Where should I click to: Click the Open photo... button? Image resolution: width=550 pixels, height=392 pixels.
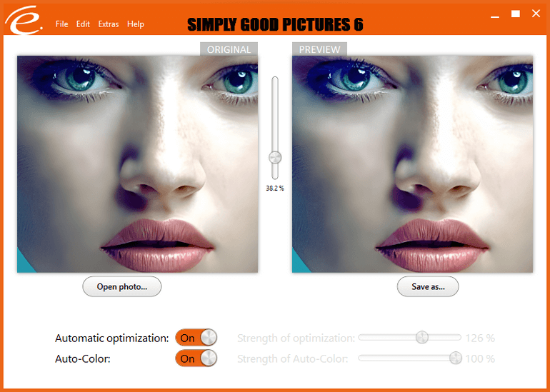coord(121,286)
